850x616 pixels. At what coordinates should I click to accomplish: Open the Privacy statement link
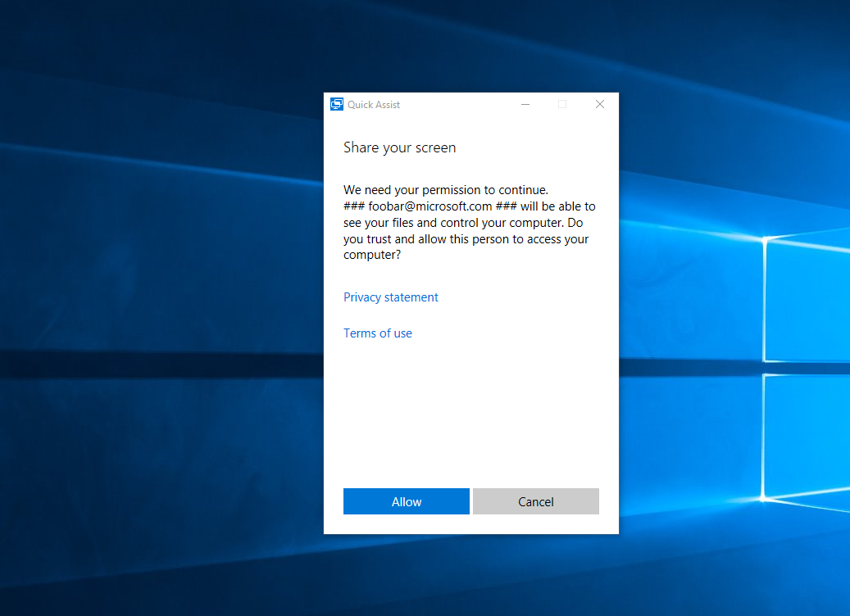coord(391,297)
